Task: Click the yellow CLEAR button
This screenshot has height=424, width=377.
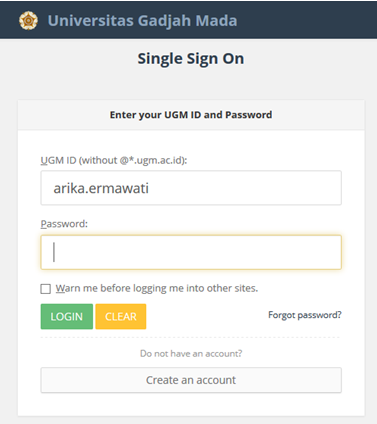Action: tap(121, 316)
